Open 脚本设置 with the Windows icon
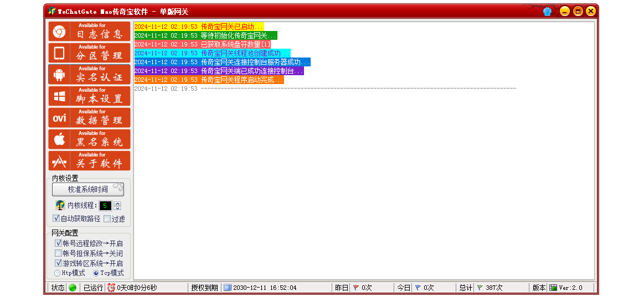Screen dimensions: 644x297 click(89, 96)
